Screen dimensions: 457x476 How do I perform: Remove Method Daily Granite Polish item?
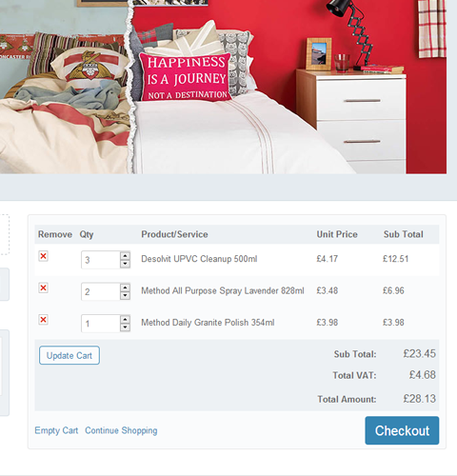pos(43,320)
